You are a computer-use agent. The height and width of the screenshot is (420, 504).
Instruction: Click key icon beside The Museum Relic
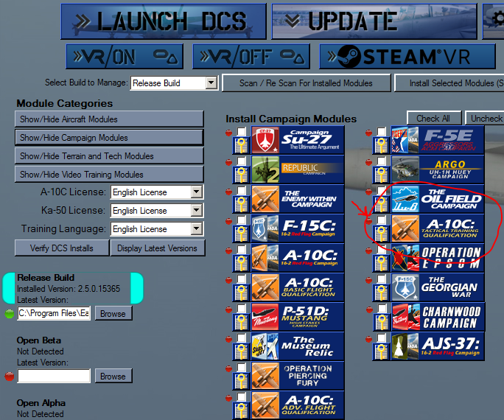(241, 352)
